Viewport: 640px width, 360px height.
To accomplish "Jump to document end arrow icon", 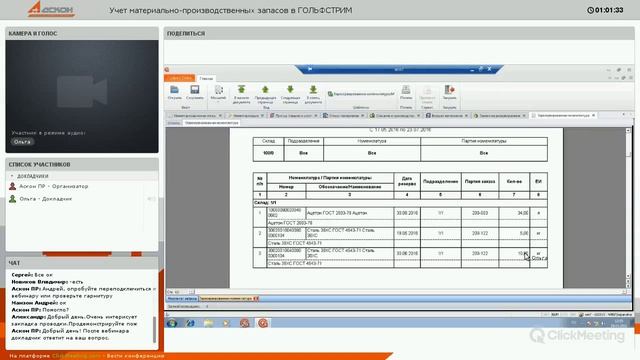I will click(313, 89).
